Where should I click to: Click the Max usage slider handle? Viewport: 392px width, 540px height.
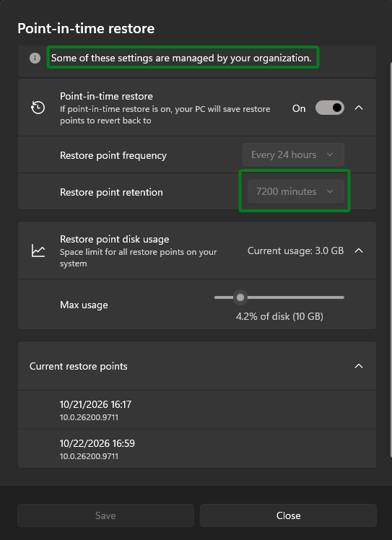tap(240, 297)
